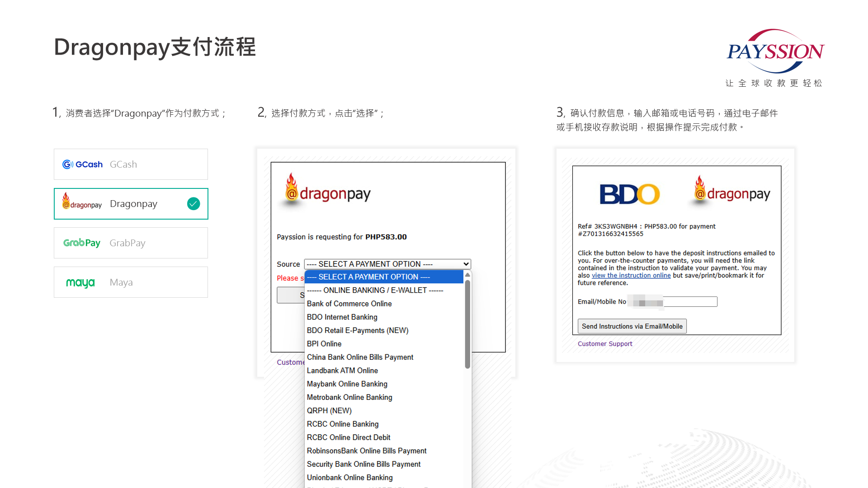Click the scroll-up arrow of dropdown list
868x488 pixels.
(467, 275)
